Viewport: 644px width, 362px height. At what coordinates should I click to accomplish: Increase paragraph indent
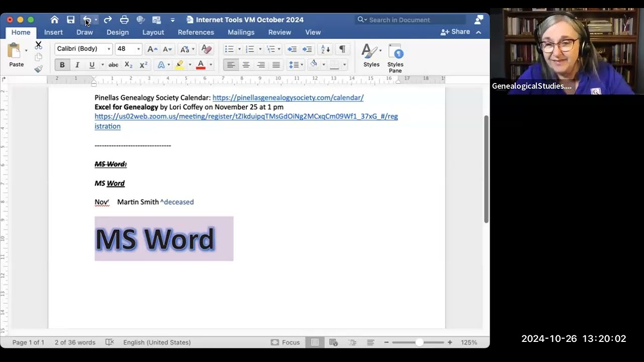tap(307, 49)
